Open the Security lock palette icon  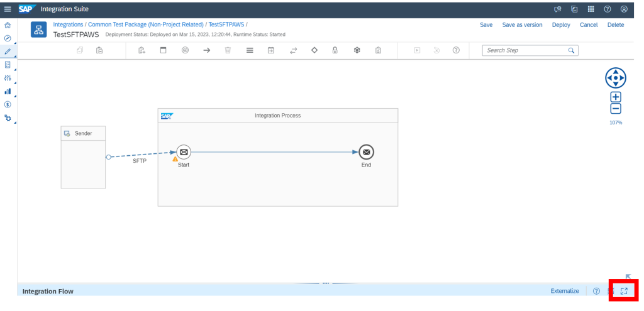pyautogui.click(x=335, y=50)
